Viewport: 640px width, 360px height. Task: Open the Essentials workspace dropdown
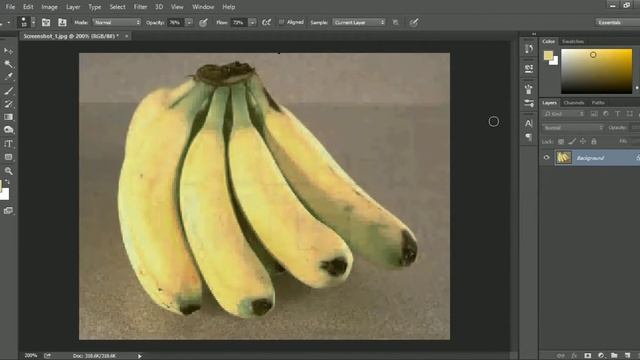click(x=617, y=22)
